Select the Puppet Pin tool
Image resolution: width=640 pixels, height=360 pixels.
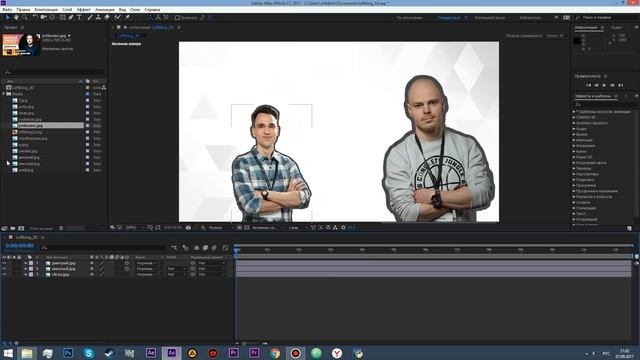(x=127, y=18)
